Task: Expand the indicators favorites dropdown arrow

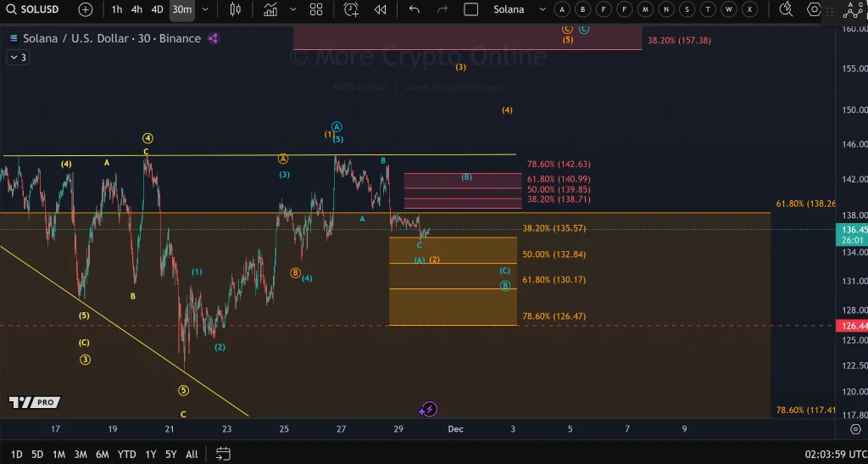Action: [x=293, y=9]
